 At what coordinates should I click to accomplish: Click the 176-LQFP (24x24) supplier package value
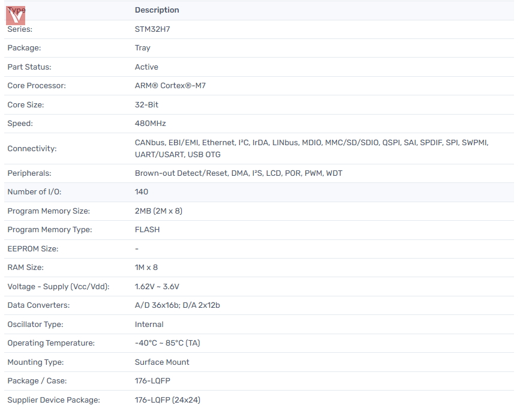(x=167, y=400)
